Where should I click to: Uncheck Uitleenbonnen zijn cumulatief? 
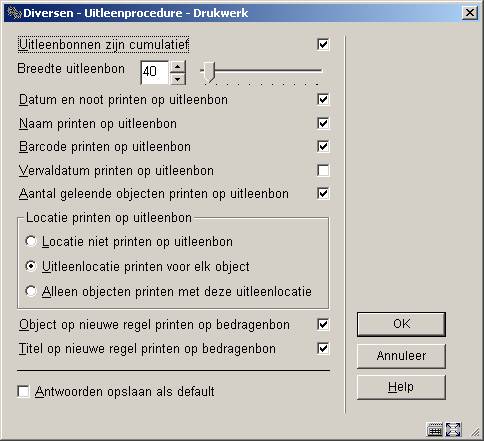click(x=323, y=44)
